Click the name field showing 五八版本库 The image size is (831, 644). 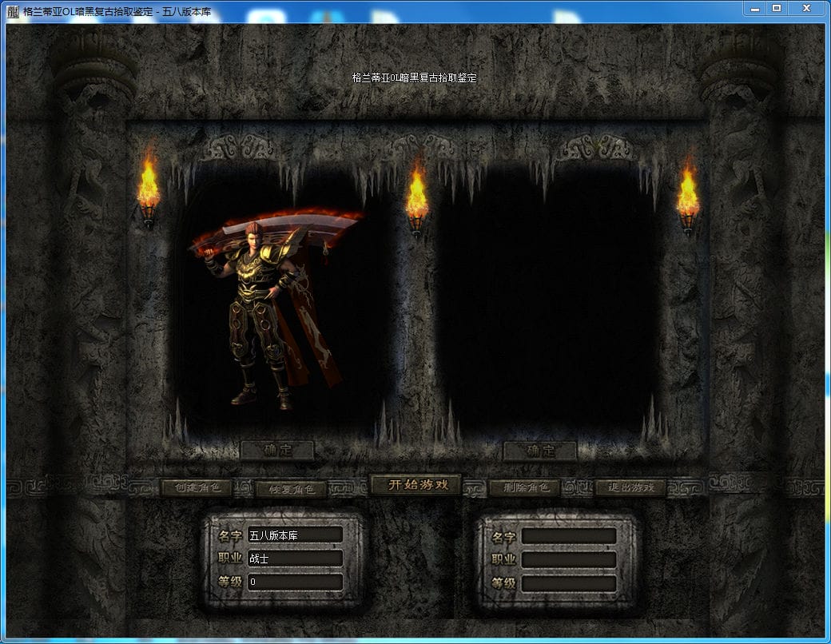(x=295, y=535)
